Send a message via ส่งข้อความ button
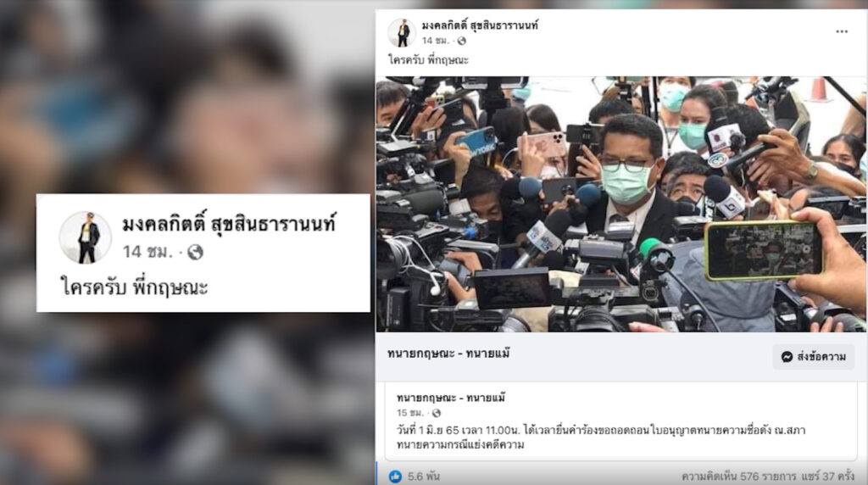The width and height of the screenshot is (868, 485). pyautogui.click(x=813, y=357)
